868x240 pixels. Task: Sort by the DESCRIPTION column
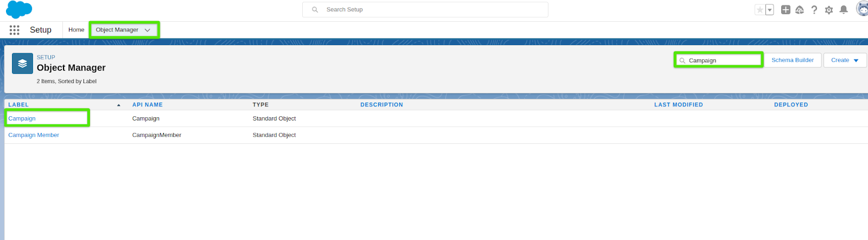point(382,105)
